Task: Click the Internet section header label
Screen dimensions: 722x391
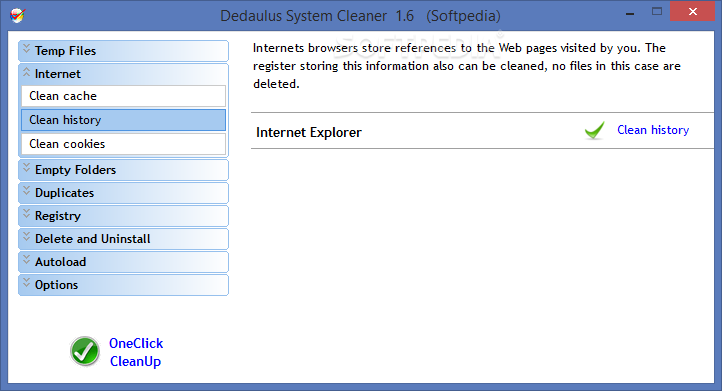Action: [58, 74]
